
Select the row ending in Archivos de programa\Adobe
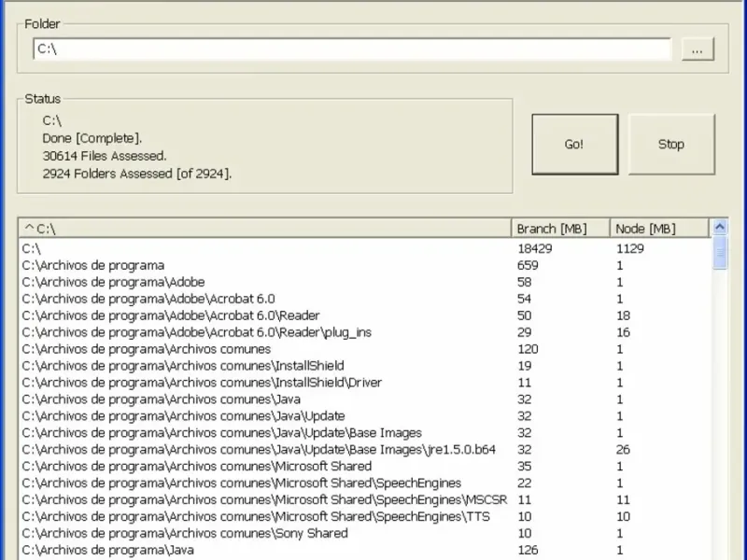pos(364,282)
